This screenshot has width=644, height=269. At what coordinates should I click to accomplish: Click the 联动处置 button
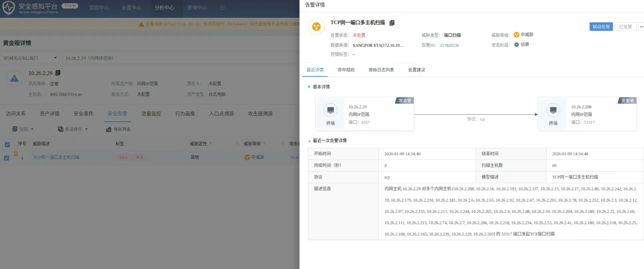(x=601, y=27)
